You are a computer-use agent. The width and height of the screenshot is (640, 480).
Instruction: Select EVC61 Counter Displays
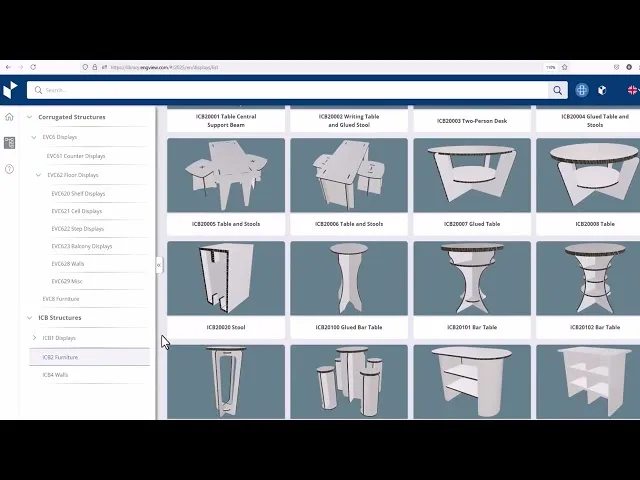pos(76,156)
